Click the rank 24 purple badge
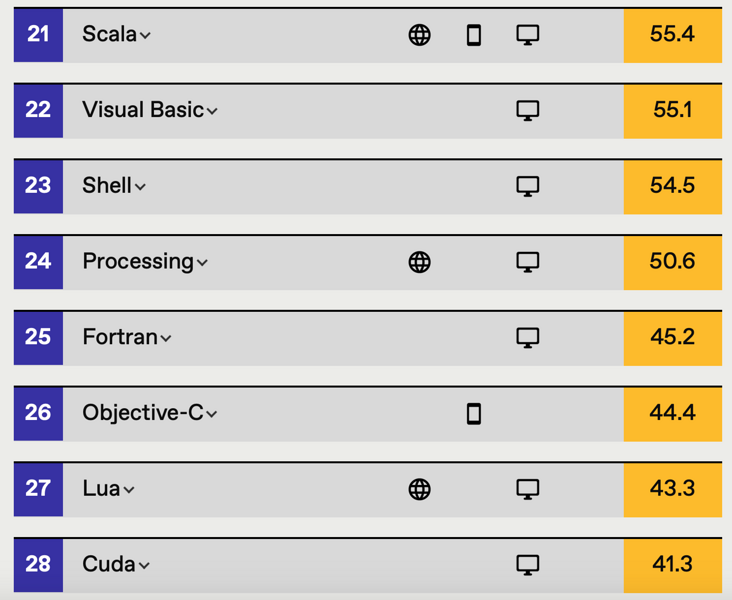Screen dimensions: 732x600 [x=38, y=262]
